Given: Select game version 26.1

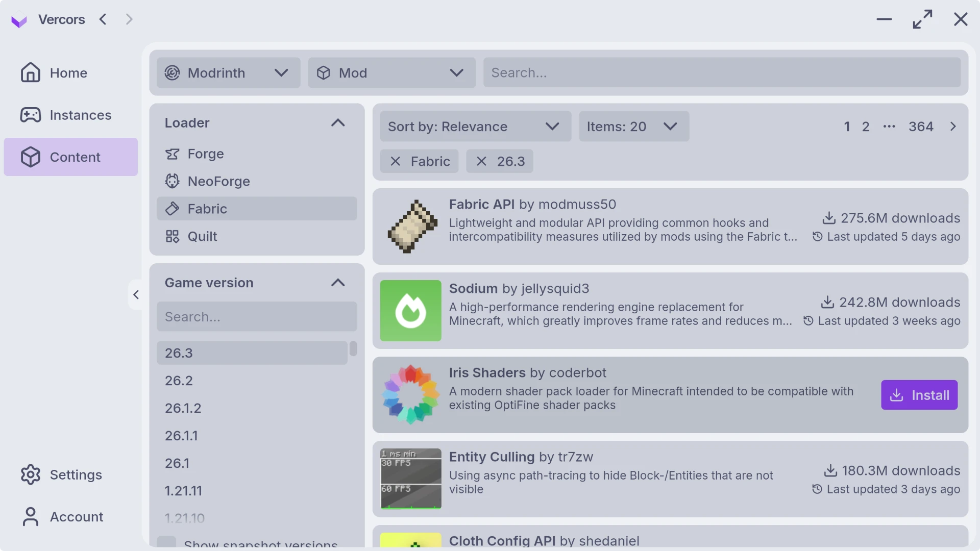Looking at the screenshot, I should 252,463.
